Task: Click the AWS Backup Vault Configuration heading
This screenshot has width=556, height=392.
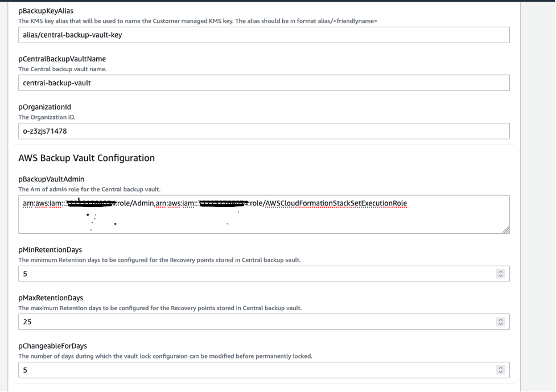Action: 86,158
